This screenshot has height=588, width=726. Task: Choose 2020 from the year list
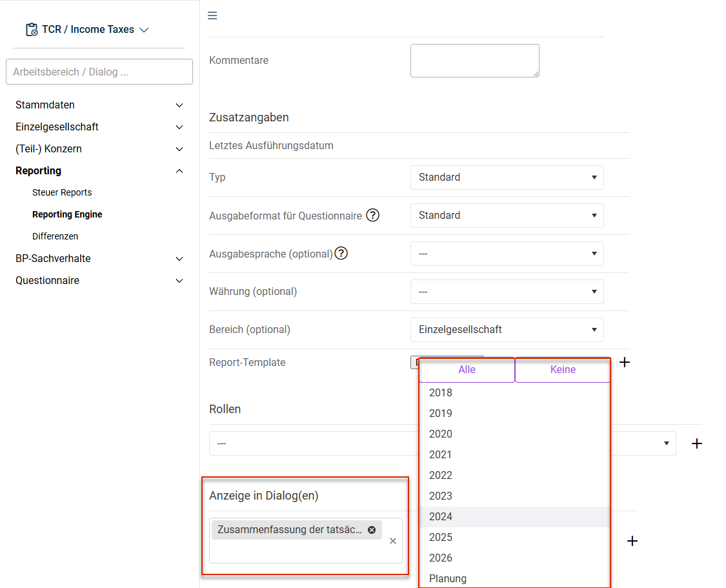[514, 434]
